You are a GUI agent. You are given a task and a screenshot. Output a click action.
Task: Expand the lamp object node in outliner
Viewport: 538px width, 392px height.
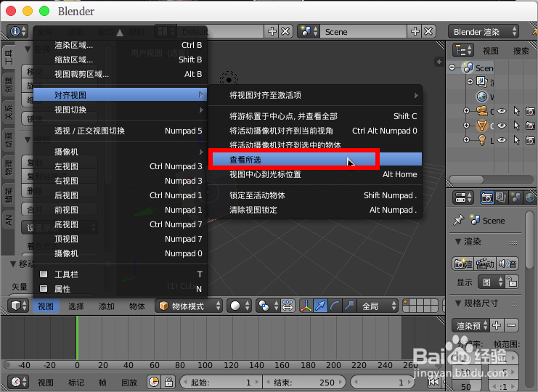(466, 139)
